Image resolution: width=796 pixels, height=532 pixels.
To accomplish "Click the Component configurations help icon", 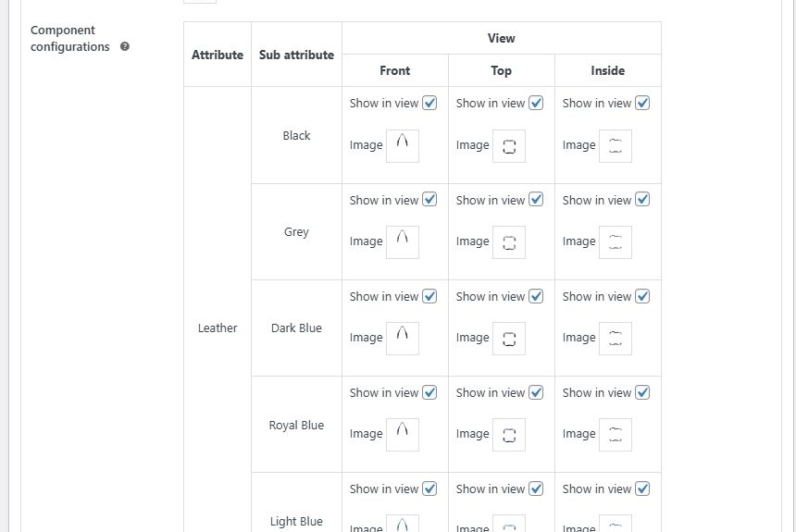I will [125, 47].
